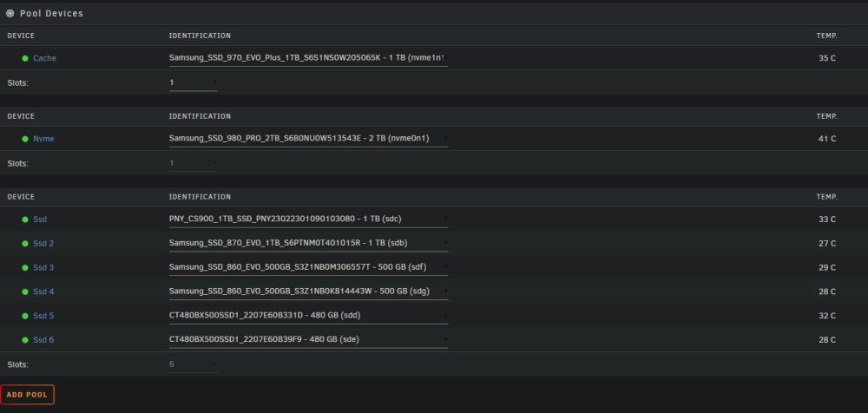Open the Ssd 4 device link
Image resolution: width=868 pixels, height=413 pixels.
pyautogui.click(x=43, y=292)
